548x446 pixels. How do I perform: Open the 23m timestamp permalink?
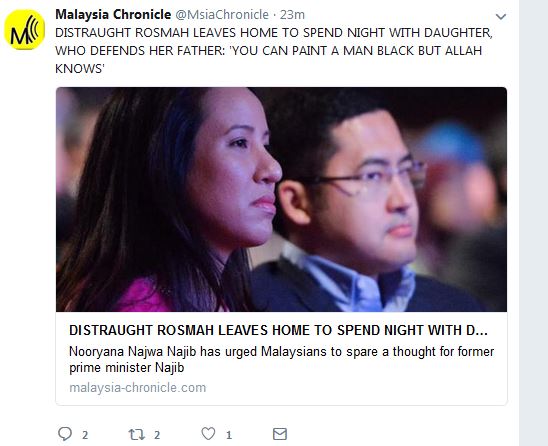click(292, 15)
